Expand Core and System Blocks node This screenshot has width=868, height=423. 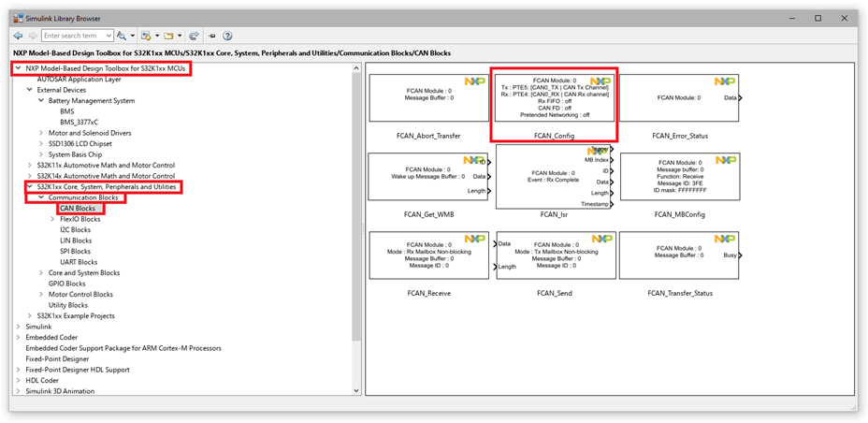[x=41, y=273]
